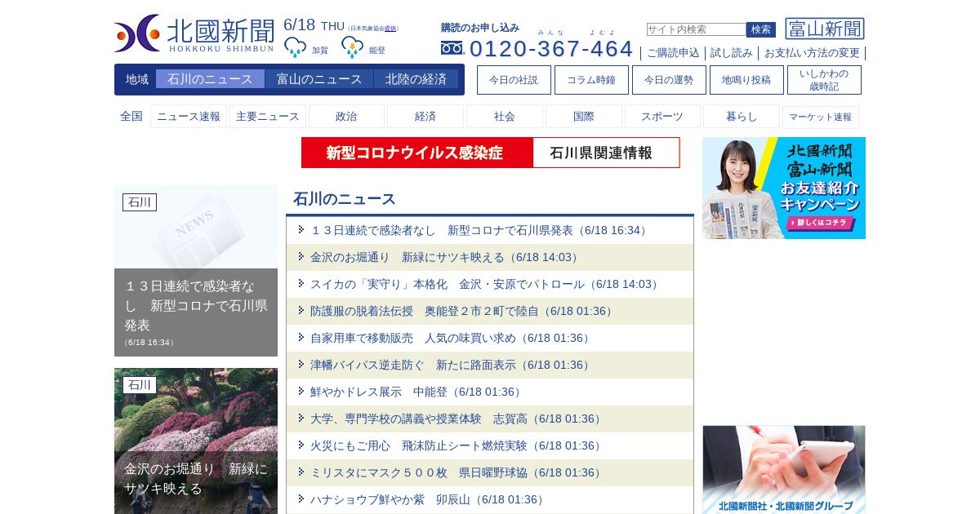Viewport: 980px width, 514px height.
Task: Check the 能登 weather icon
Action: tap(352, 48)
